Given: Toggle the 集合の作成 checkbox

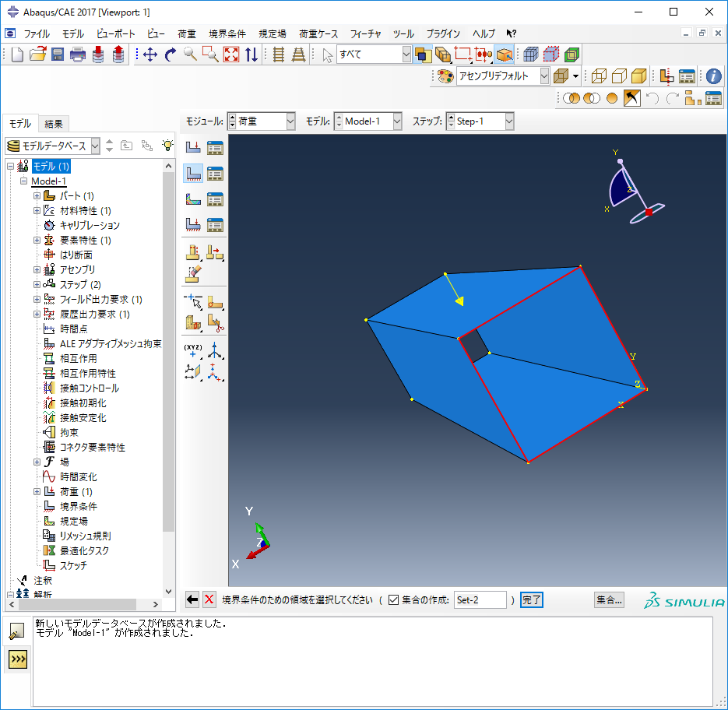Looking at the screenshot, I should coord(393,600).
